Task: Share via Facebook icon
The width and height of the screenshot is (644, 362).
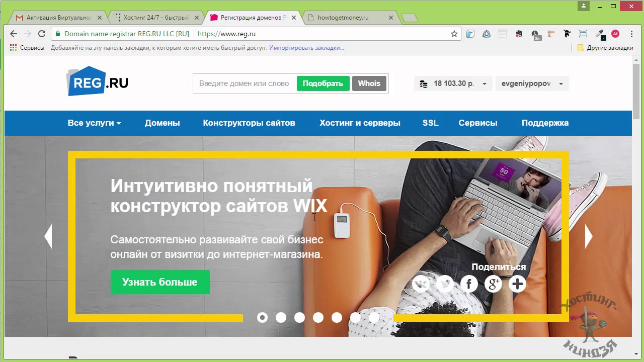Action: 469,284
